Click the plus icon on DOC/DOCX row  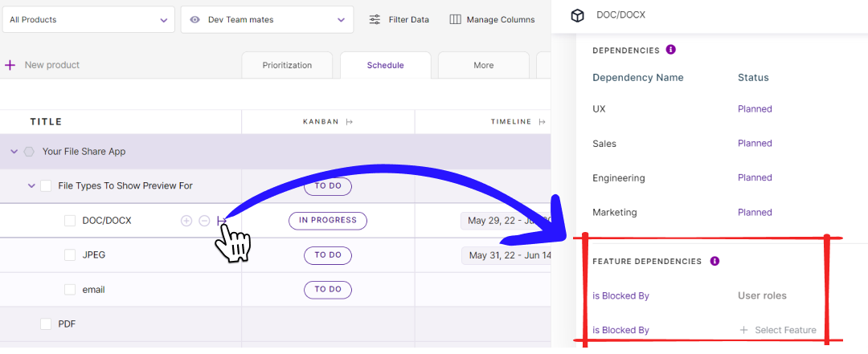pos(186,221)
